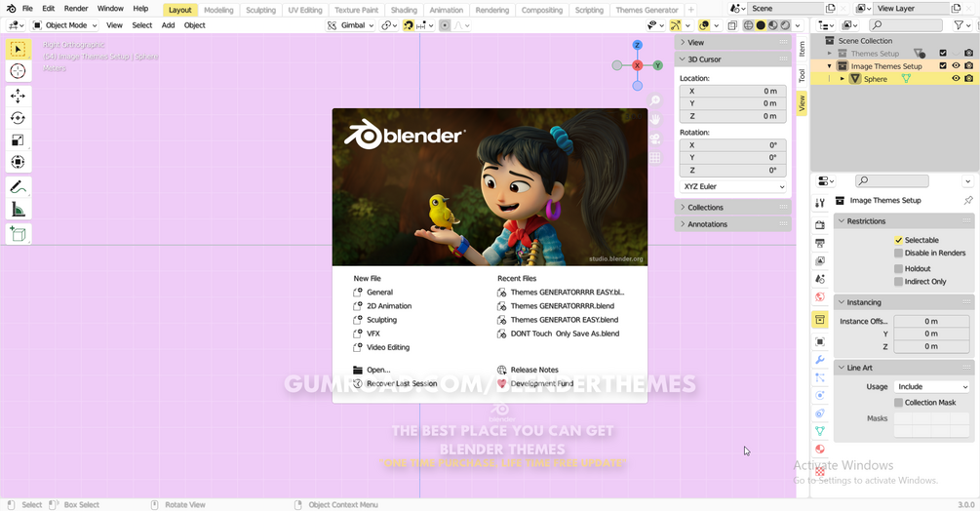Image resolution: width=980 pixels, height=511 pixels.
Task: Open the World properties tab icon
Action: [x=820, y=296]
